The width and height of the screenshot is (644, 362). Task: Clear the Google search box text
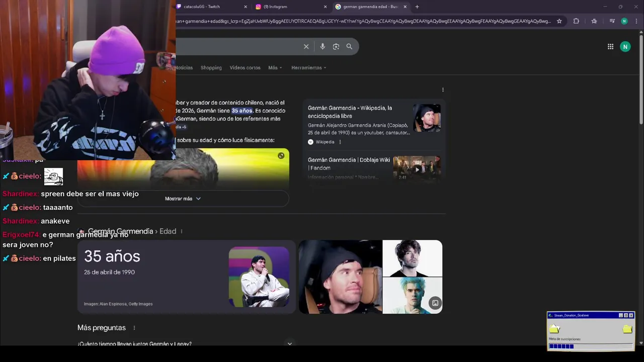tap(306, 46)
